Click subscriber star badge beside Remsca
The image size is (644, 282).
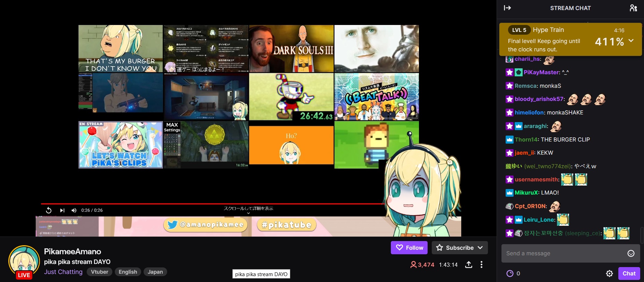click(509, 86)
